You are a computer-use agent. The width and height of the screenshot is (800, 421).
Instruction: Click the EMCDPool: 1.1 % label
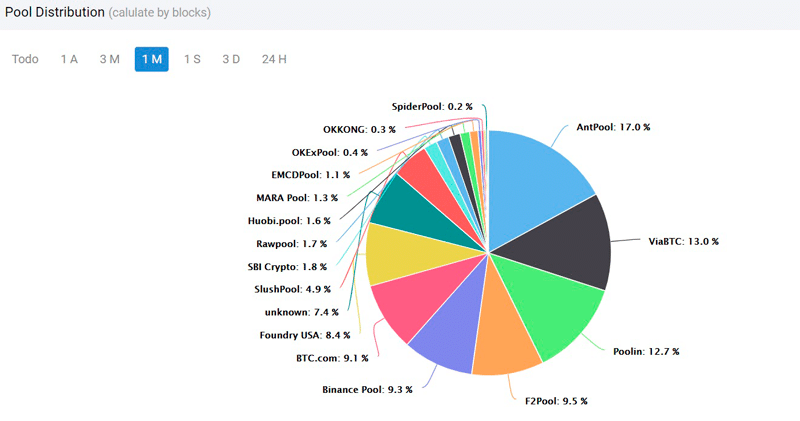[x=311, y=175]
